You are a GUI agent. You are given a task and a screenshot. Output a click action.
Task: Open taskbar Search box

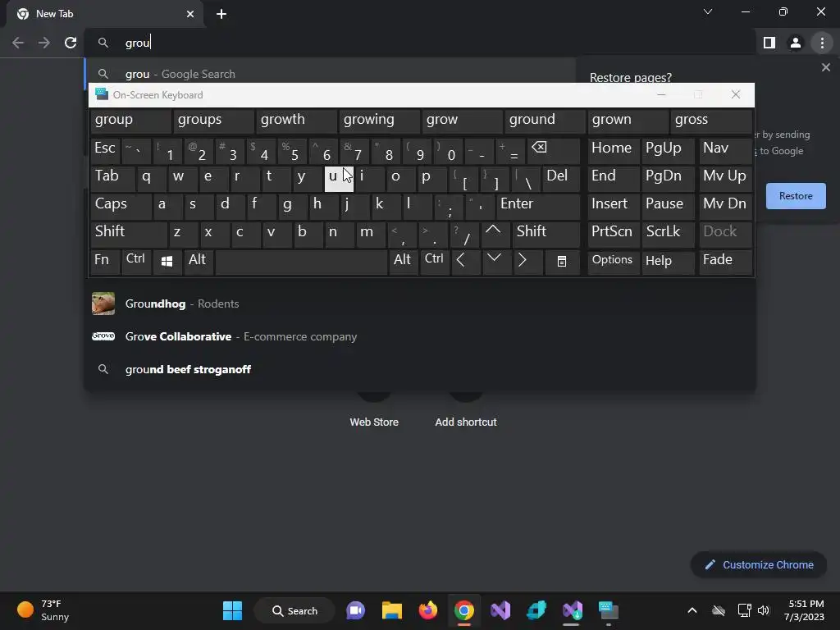tap(294, 610)
